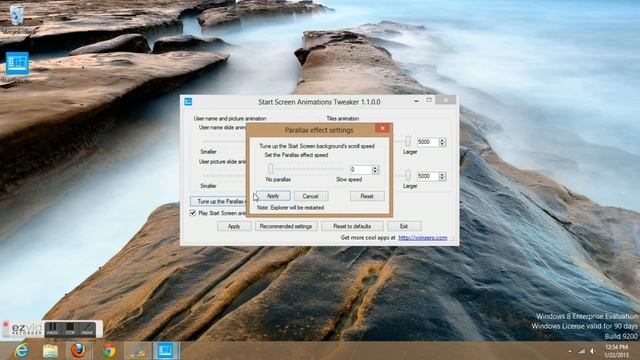Click Pause on the Ezvid recorder
The height and width of the screenshot is (360, 640).
[x=52, y=329]
